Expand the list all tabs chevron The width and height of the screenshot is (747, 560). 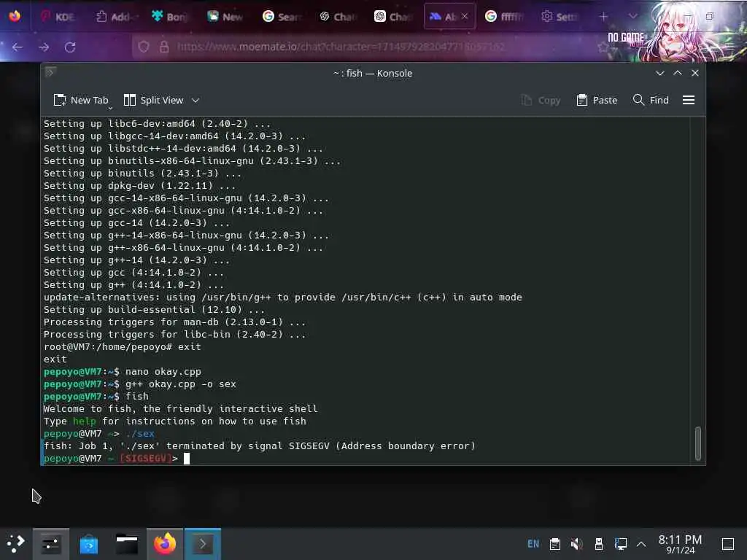click(632, 16)
